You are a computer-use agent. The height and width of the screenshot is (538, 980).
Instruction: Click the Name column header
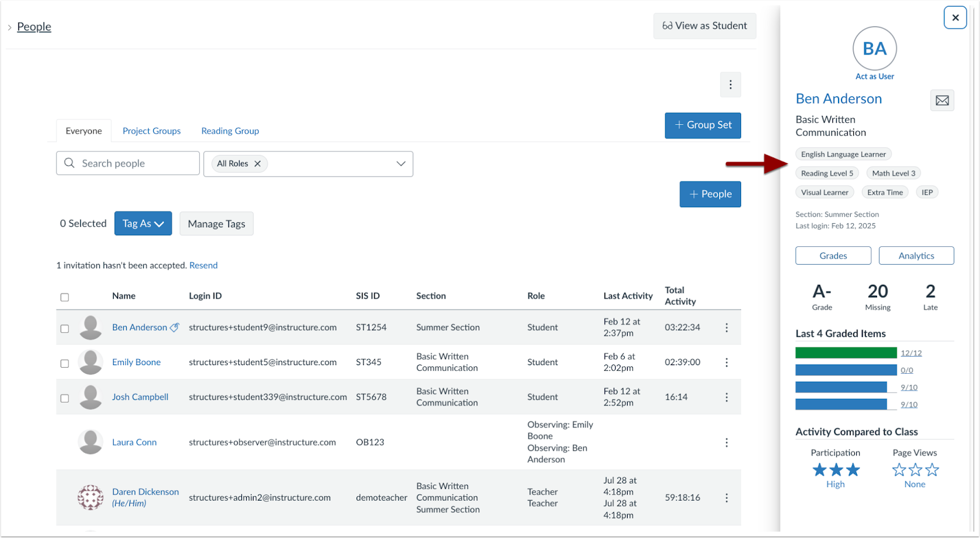click(x=124, y=296)
